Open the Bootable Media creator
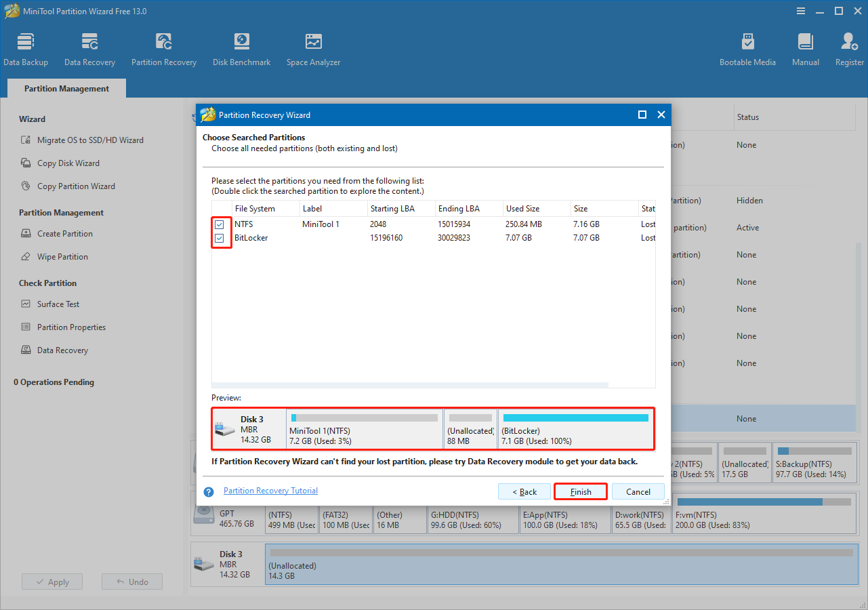This screenshot has width=868, height=610. coord(747,47)
